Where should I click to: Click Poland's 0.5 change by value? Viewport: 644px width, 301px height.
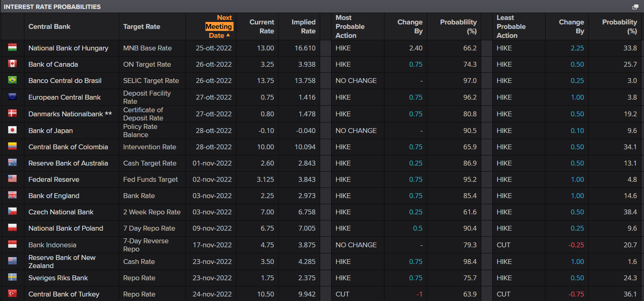418,228
